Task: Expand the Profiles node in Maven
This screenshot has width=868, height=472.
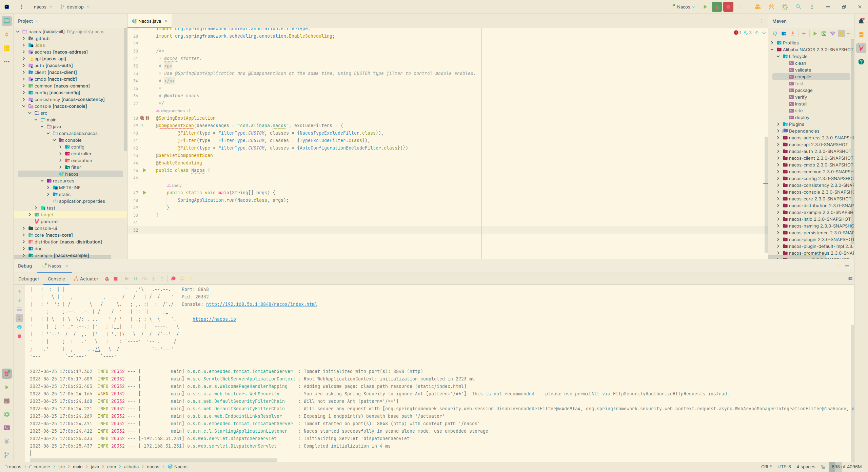Action: [772, 43]
